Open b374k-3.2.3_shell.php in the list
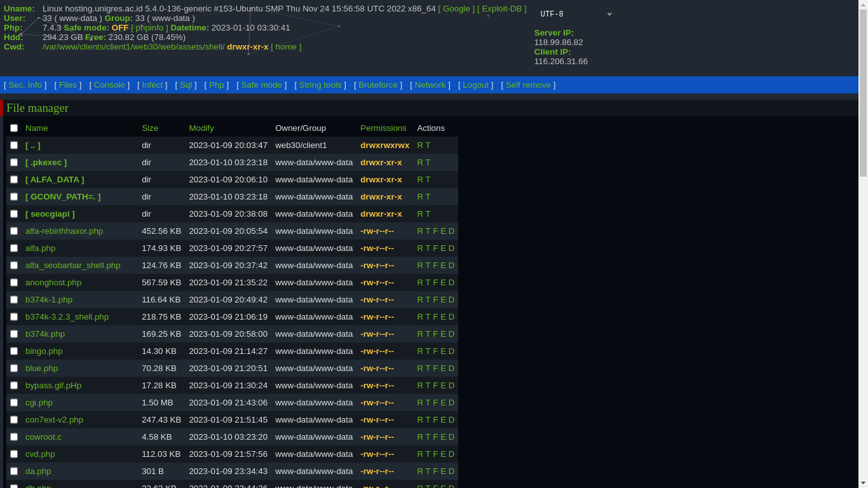 (x=67, y=317)
